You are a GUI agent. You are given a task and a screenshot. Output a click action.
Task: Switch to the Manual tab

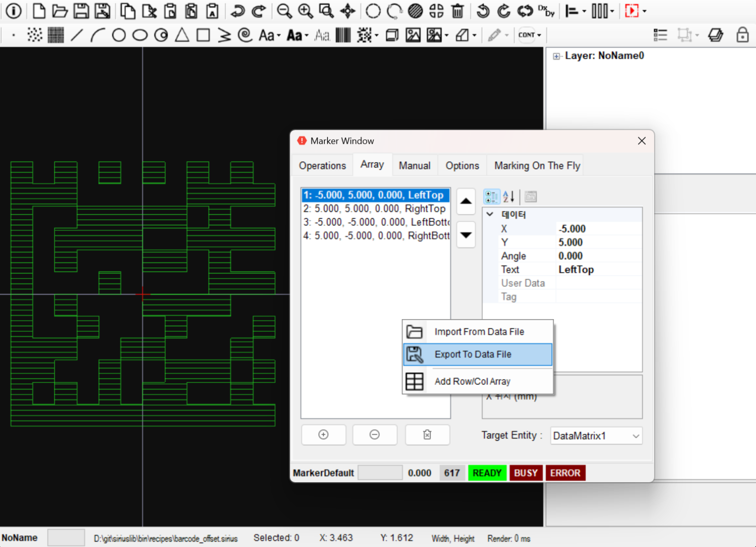coord(415,166)
